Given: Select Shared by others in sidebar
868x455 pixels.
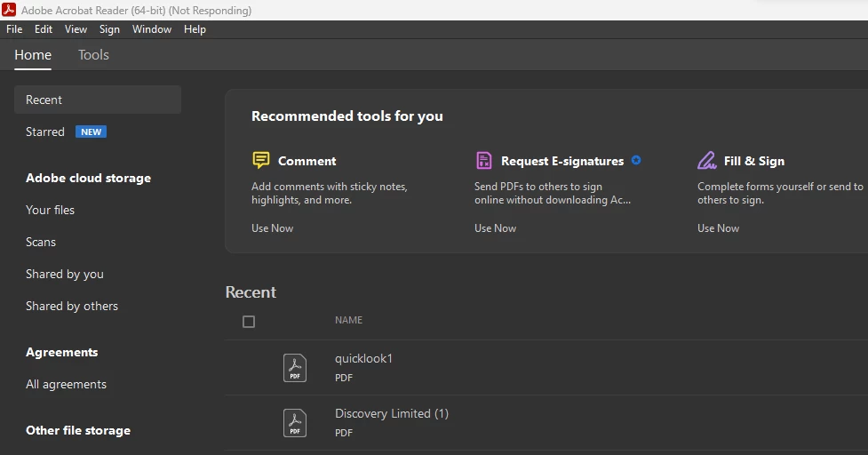Looking at the screenshot, I should [x=72, y=306].
